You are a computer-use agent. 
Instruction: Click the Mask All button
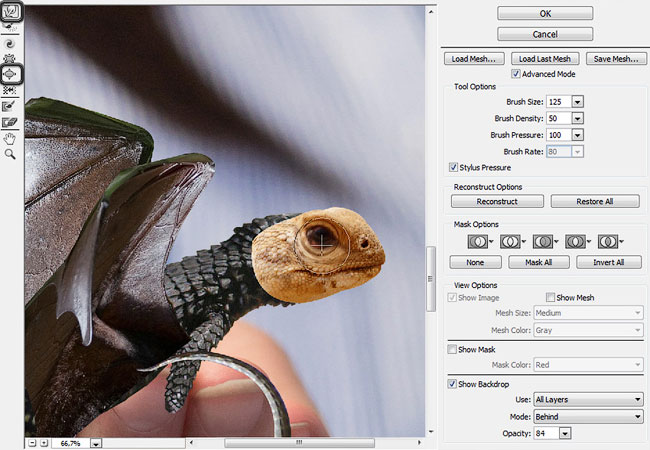tap(539, 262)
